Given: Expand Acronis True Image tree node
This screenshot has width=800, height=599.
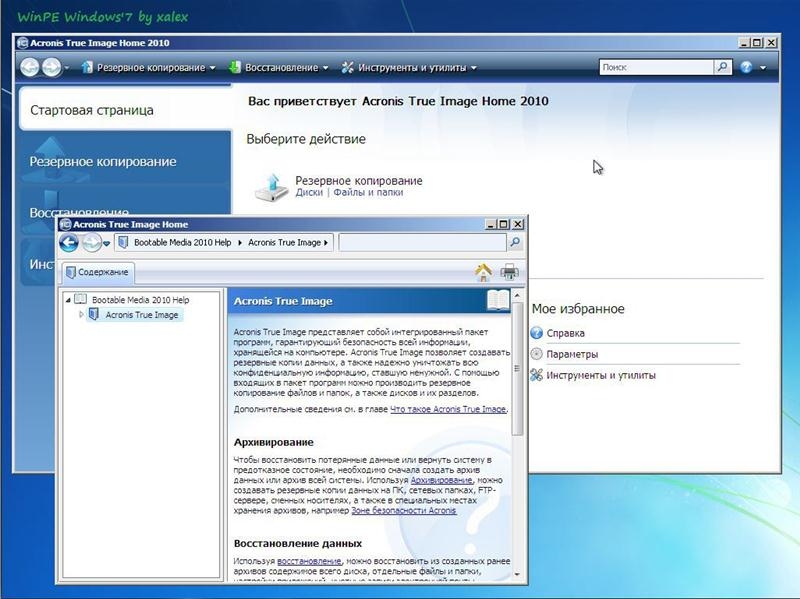Looking at the screenshot, I should pyautogui.click(x=81, y=315).
